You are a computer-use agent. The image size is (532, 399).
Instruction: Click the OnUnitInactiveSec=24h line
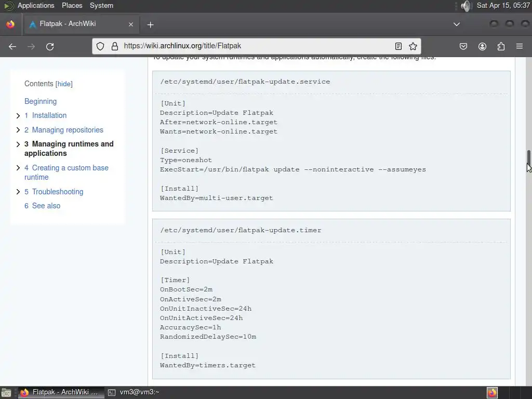coord(206,309)
